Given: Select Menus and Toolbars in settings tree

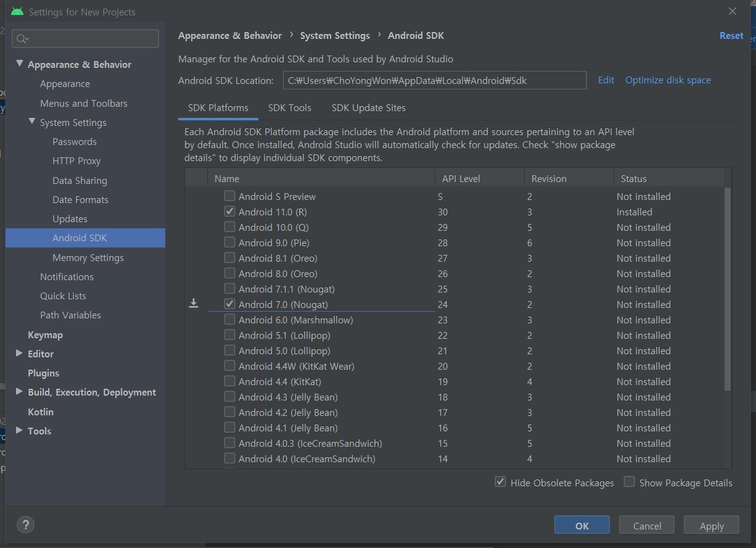Looking at the screenshot, I should point(84,103).
